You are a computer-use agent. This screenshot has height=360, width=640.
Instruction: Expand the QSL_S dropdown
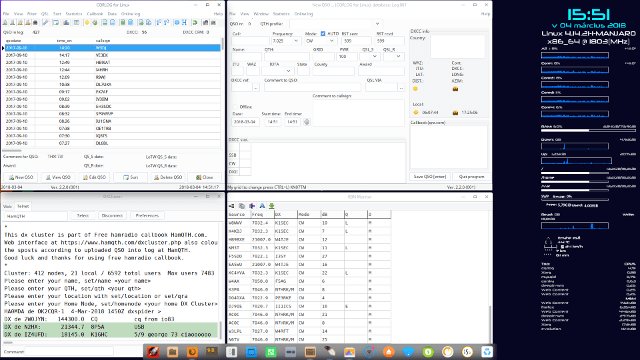point(374,56)
